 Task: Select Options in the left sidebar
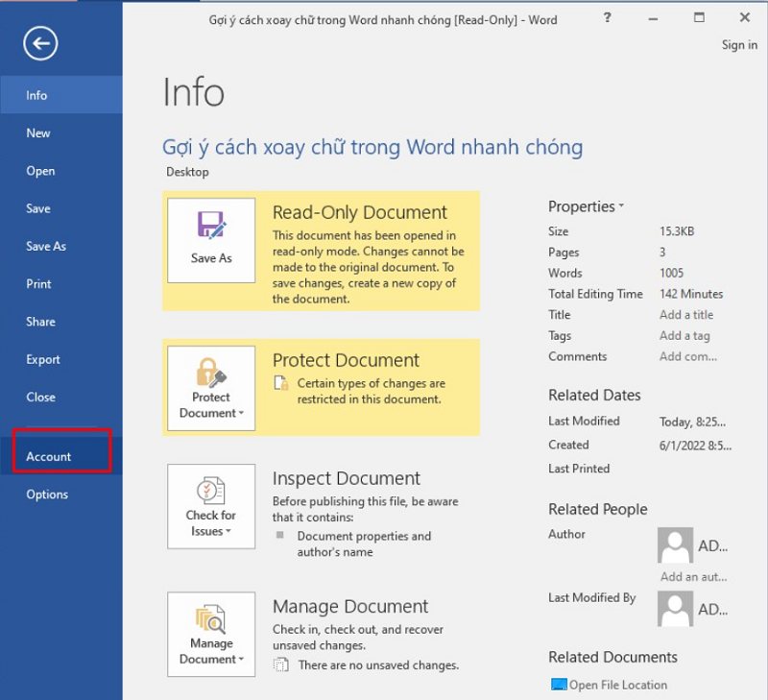[47, 495]
